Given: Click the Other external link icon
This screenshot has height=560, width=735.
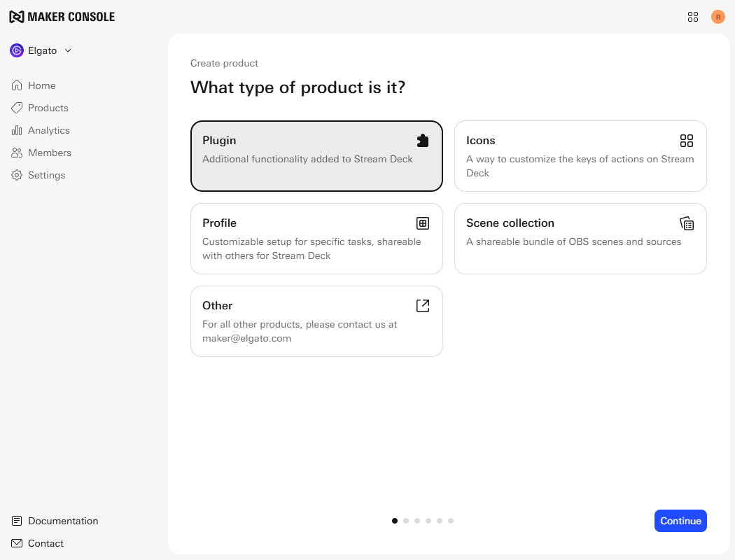Looking at the screenshot, I should (x=423, y=306).
